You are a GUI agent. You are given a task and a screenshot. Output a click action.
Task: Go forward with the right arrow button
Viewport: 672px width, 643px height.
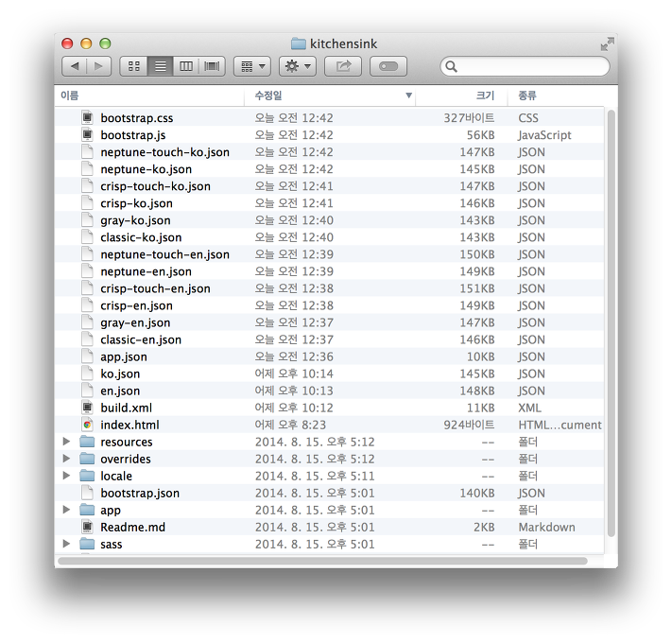point(99,66)
